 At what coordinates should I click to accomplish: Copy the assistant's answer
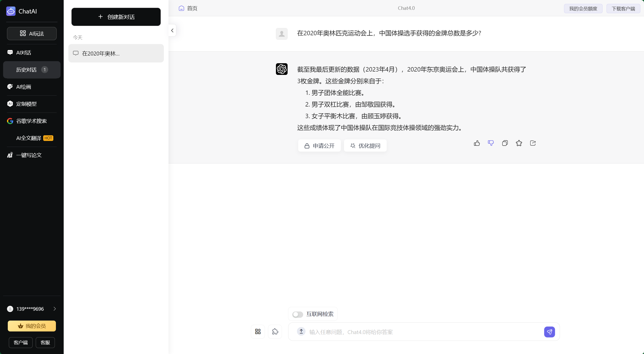click(505, 143)
